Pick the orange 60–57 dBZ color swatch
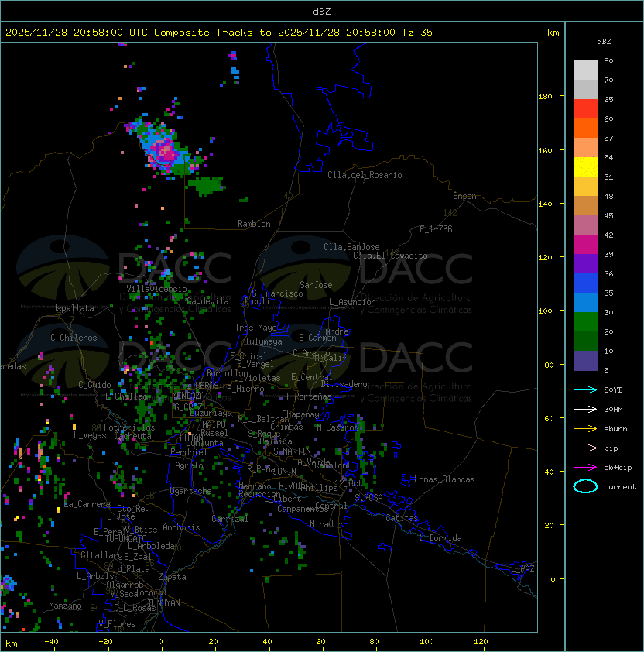The image size is (644, 652). pos(585,128)
